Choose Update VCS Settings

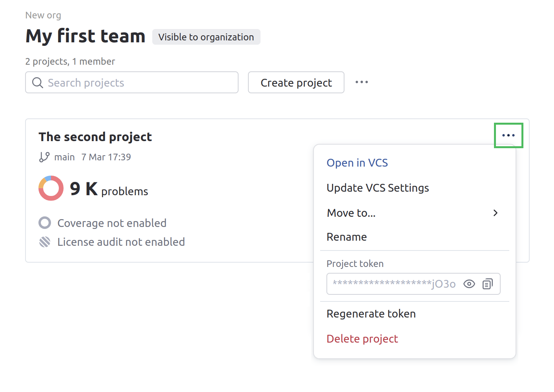(377, 188)
